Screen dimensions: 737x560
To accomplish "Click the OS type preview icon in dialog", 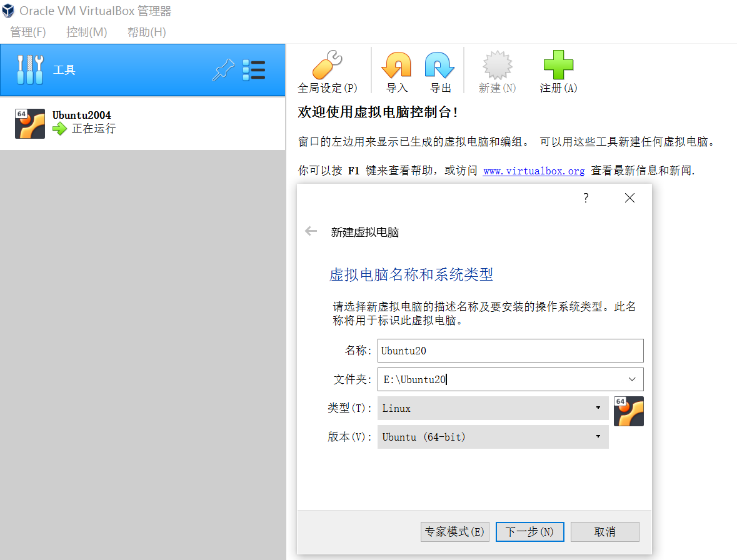I will coord(628,411).
